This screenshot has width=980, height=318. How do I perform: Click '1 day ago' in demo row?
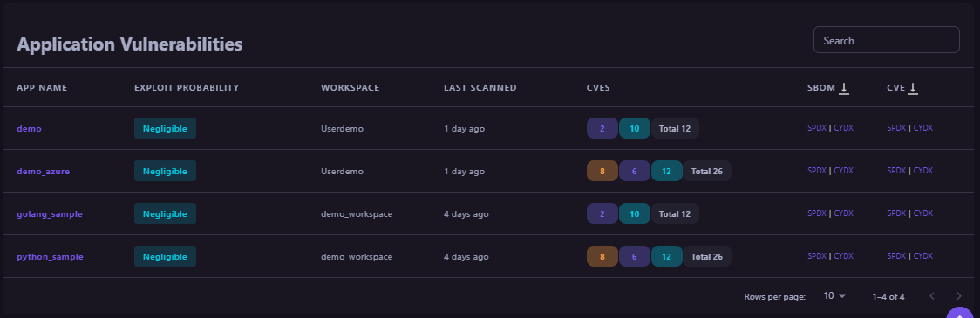(465, 129)
